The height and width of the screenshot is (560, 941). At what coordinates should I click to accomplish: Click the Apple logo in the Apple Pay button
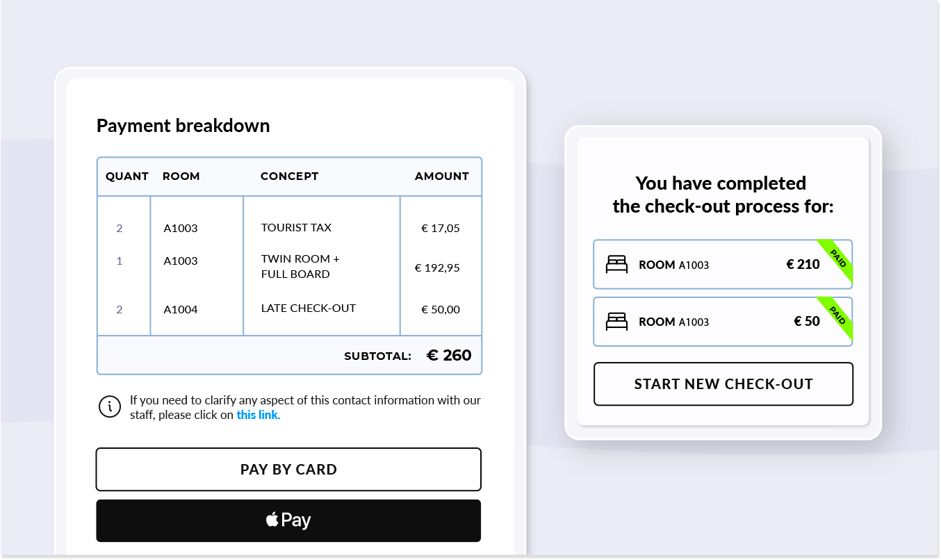[272, 519]
